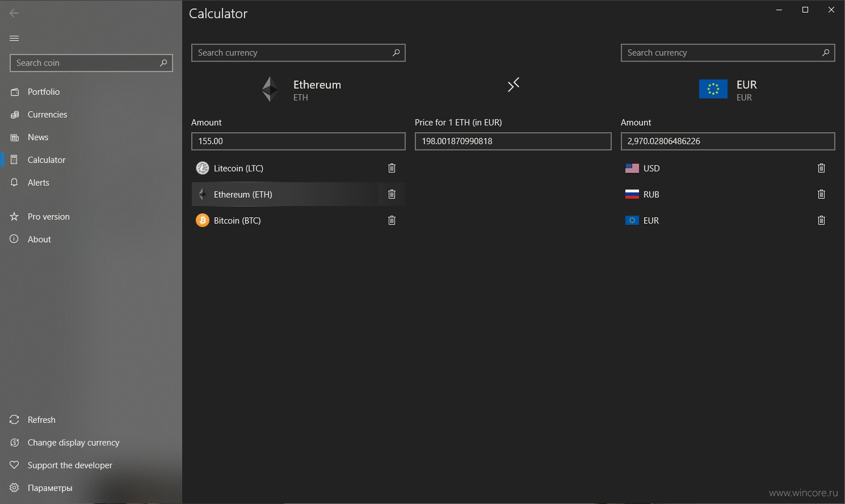This screenshot has width=845, height=504.
Task: Swap currencies with the center arrows icon
Action: [513, 85]
